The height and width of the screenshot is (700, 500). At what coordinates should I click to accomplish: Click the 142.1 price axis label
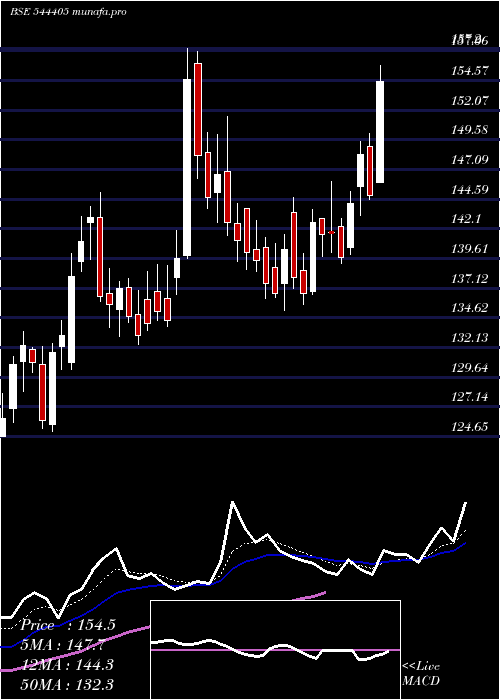point(466,219)
